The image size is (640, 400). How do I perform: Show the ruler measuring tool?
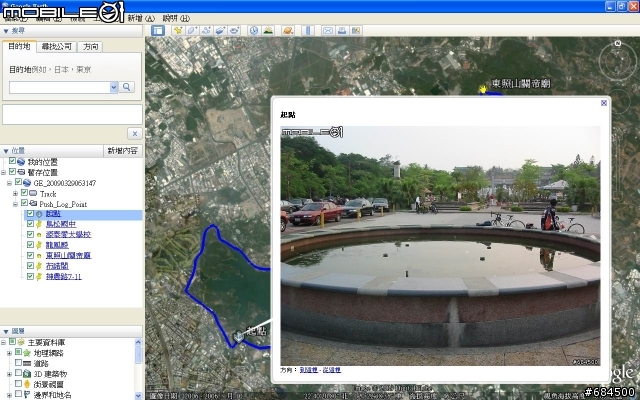[308, 31]
